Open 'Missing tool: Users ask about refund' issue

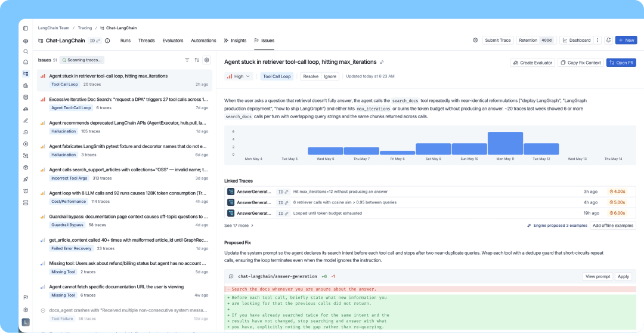[x=125, y=267]
